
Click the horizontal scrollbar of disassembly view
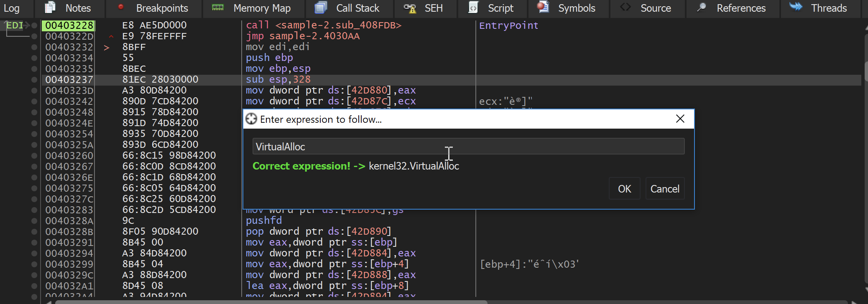(271, 301)
